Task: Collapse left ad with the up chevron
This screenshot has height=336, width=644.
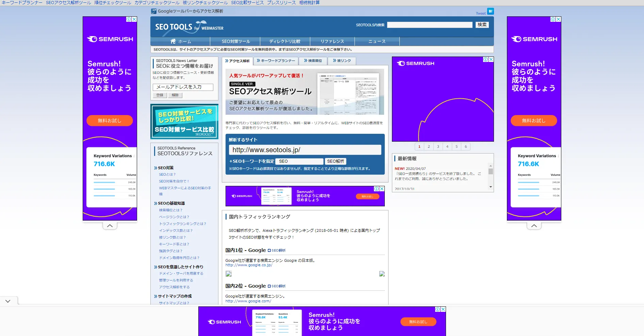Action: [110, 226]
